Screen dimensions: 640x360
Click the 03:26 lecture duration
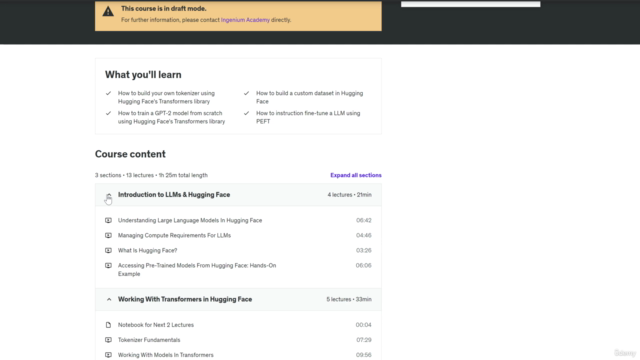click(364, 251)
